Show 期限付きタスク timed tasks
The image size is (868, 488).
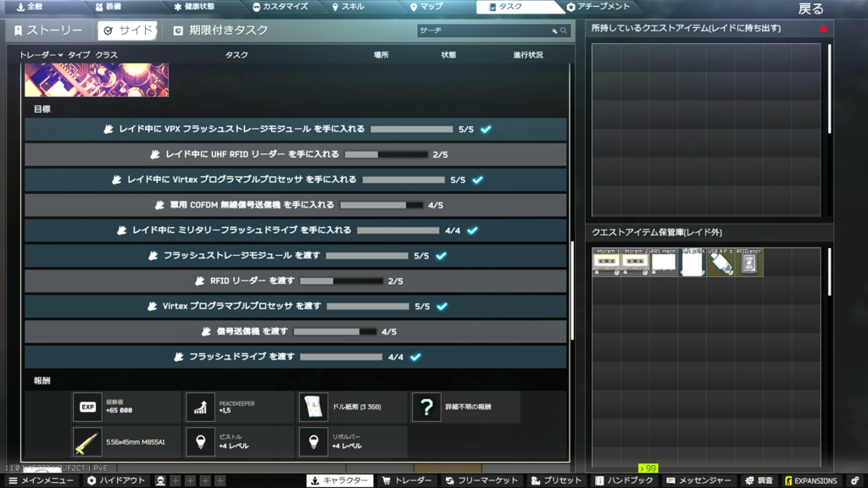click(x=220, y=30)
